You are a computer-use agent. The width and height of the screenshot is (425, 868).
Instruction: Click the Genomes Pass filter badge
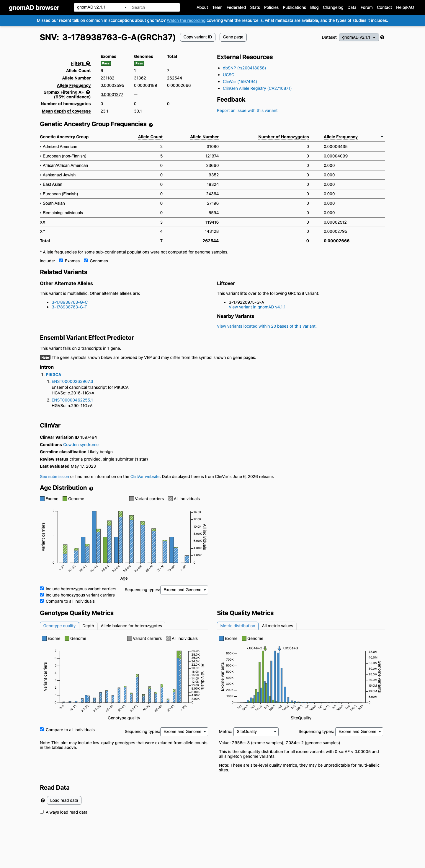[x=139, y=63]
